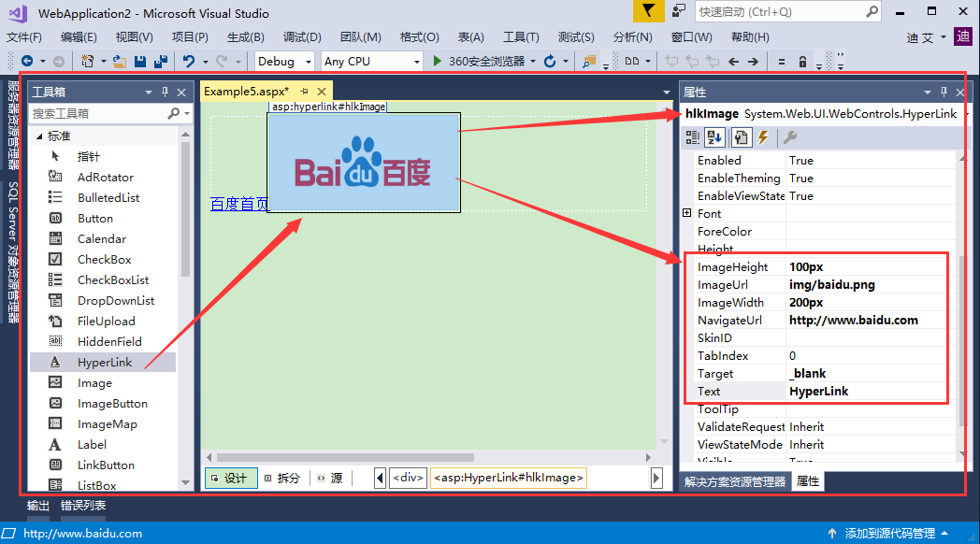Click the Categorized view icon in Properties
Viewport: 980px width, 544px height.
pyautogui.click(x=693, y=137)
